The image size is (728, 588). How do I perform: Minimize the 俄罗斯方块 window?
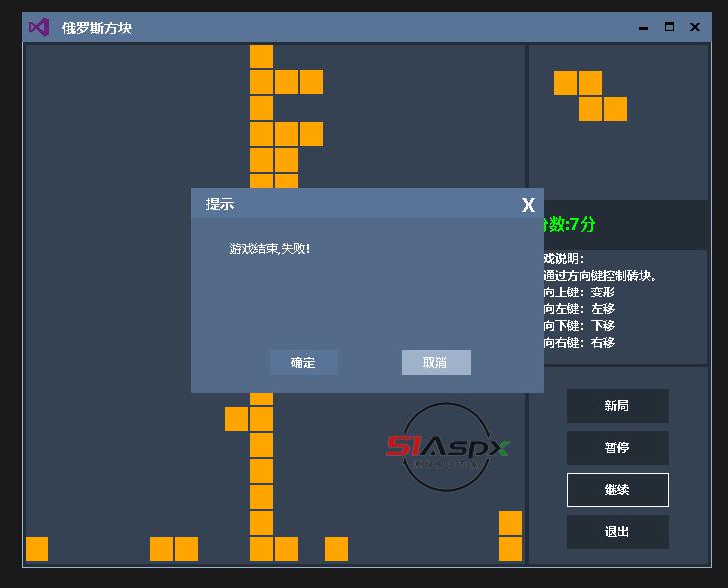click(x=643, y=27)
